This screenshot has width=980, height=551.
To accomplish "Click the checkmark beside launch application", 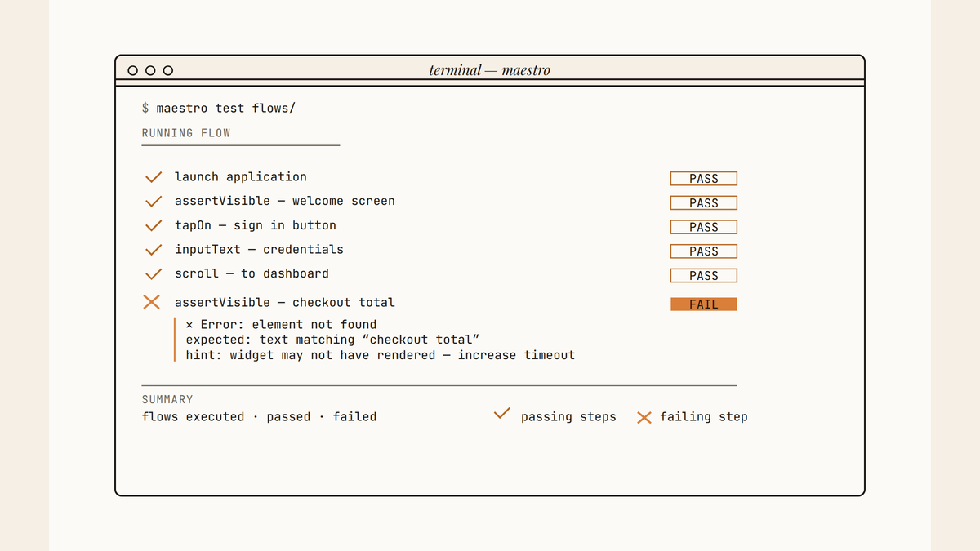I will 153,177.
